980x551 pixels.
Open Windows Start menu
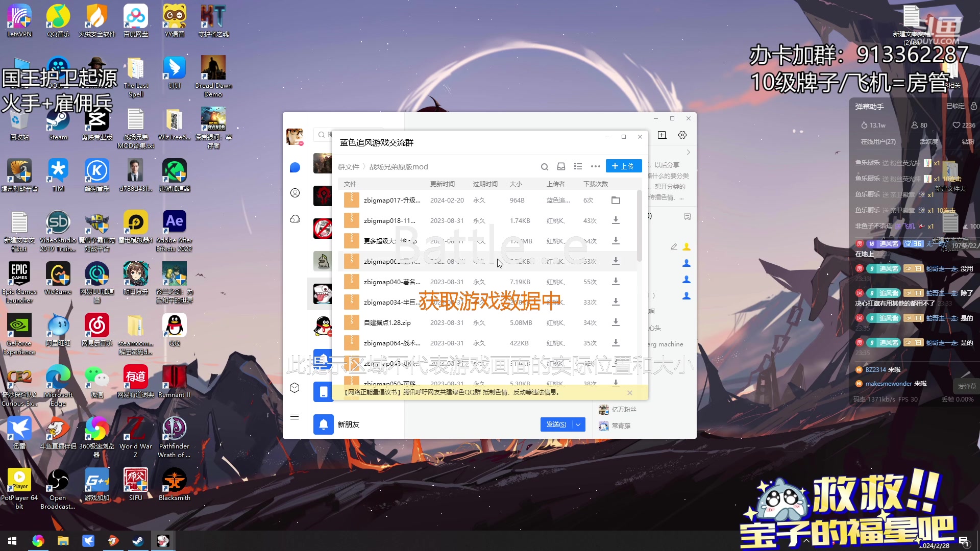(12, 541)
